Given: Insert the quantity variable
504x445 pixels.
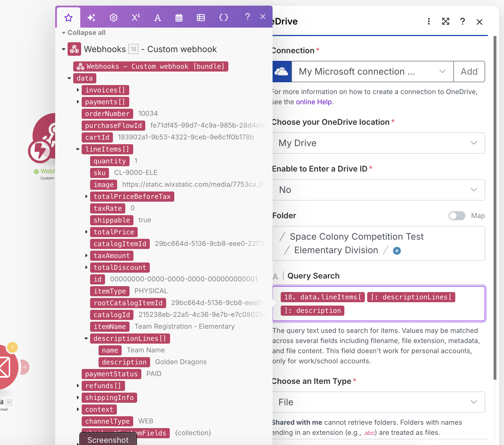Looking at the screenshot, I should tap(110, 161).
